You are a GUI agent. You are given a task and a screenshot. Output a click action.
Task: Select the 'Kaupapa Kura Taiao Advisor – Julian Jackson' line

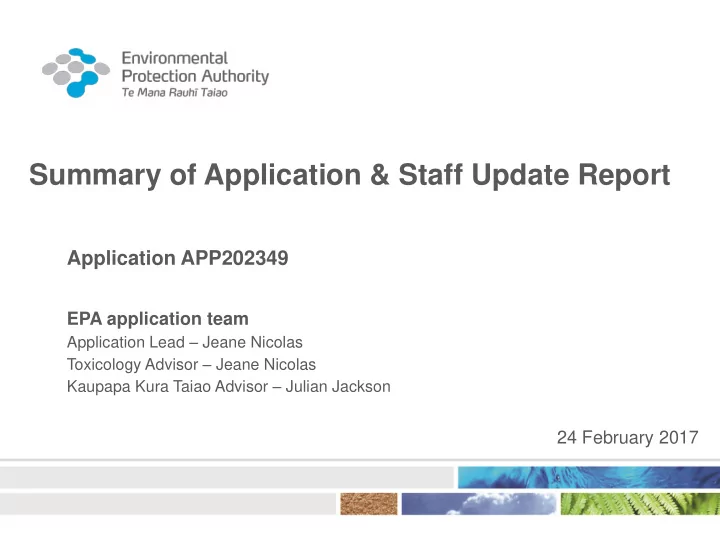[229, 387]
